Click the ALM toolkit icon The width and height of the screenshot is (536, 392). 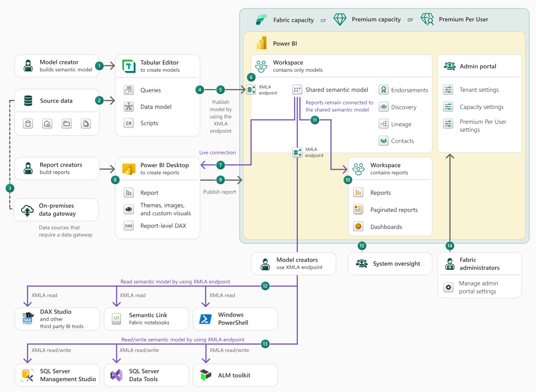205,375
